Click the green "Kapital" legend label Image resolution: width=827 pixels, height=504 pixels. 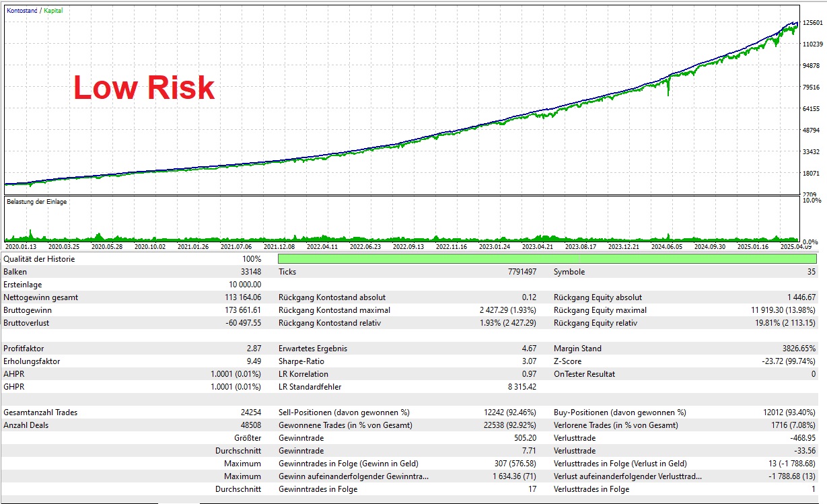tap(55, 11)
